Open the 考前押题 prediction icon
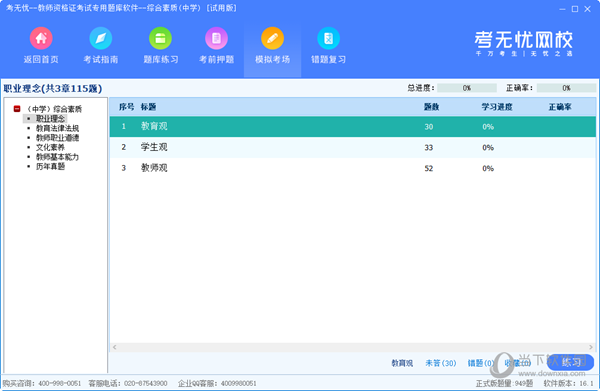The image size is (600, 391). click(x=216, y=38)
